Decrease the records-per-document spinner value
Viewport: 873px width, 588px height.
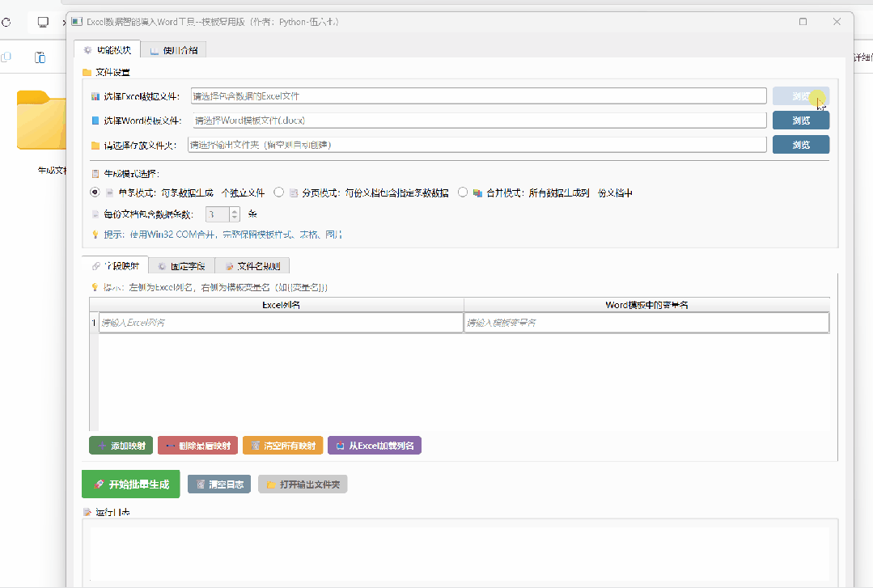(x=235, y=218)
